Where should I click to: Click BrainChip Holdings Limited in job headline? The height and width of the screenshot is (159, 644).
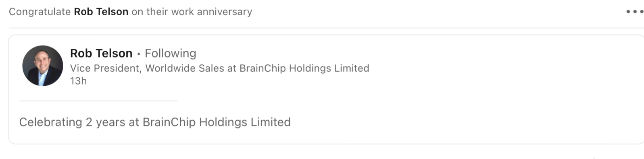click(304, 68)
